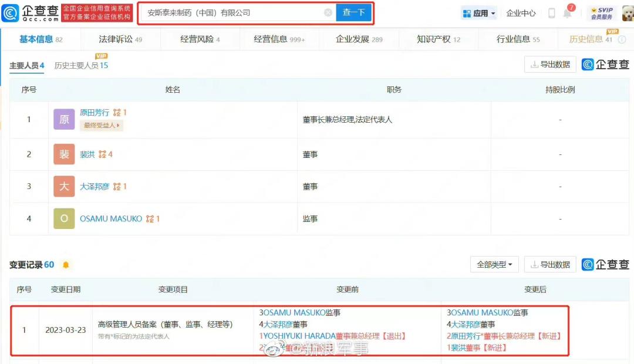Click the 查一下 search button
This screenshot has height=364, width=634.
point(353,13)
